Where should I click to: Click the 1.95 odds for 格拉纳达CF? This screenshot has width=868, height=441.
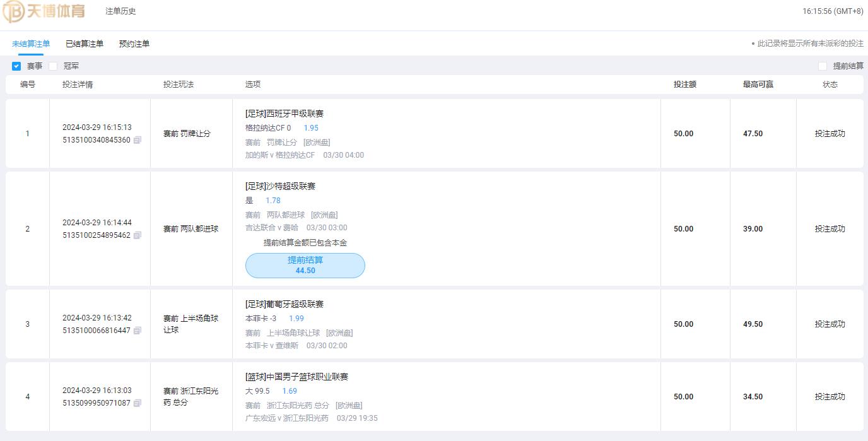[311, 128]
